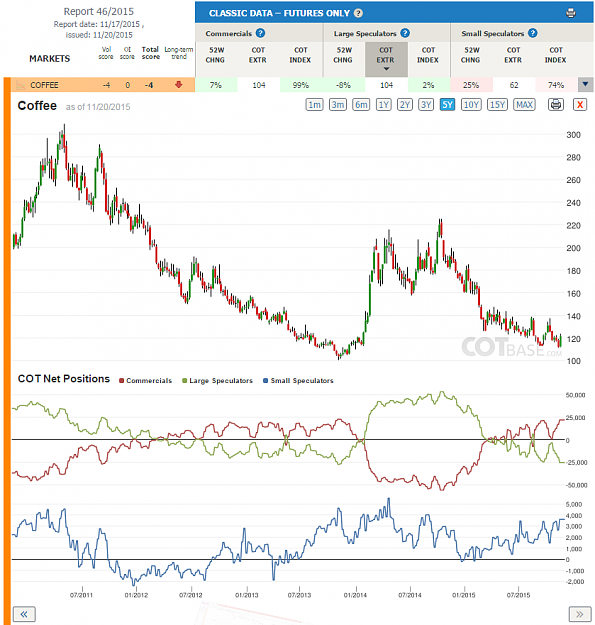Screen dimensions: 595x625
Task: Sort by Commercials COT EXTR column
Action: pos(258,55)
